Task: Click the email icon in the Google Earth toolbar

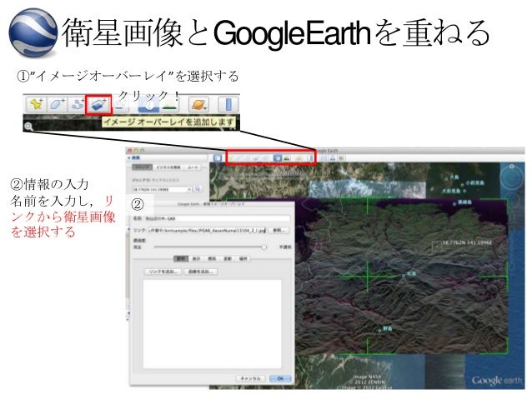Action: [x=324, y=158]
